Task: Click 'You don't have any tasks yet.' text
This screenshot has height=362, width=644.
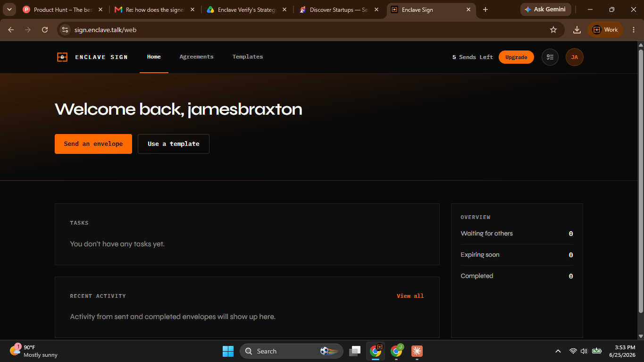Action: pyautogui.click(x=117, y=244)
